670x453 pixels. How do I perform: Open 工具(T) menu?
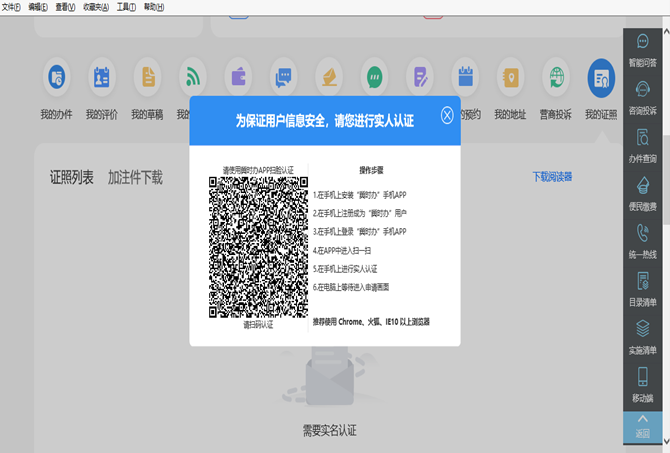point(126,7)
